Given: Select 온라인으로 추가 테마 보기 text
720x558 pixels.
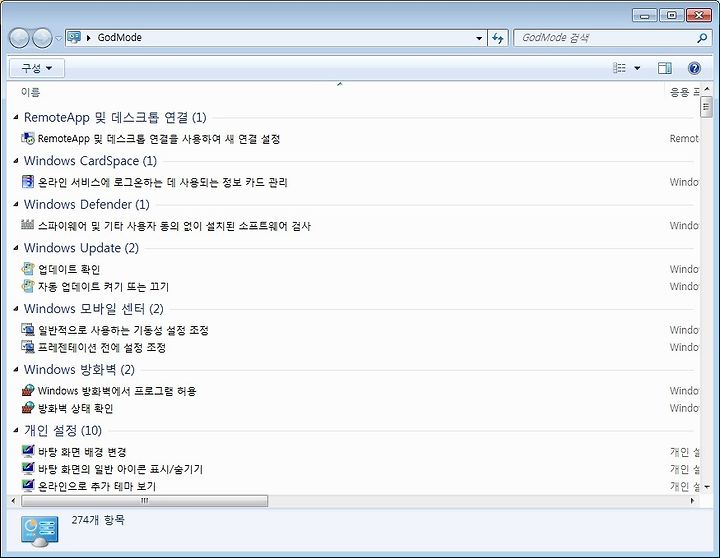Looking at the screenshot, I should tap(96, 486).
